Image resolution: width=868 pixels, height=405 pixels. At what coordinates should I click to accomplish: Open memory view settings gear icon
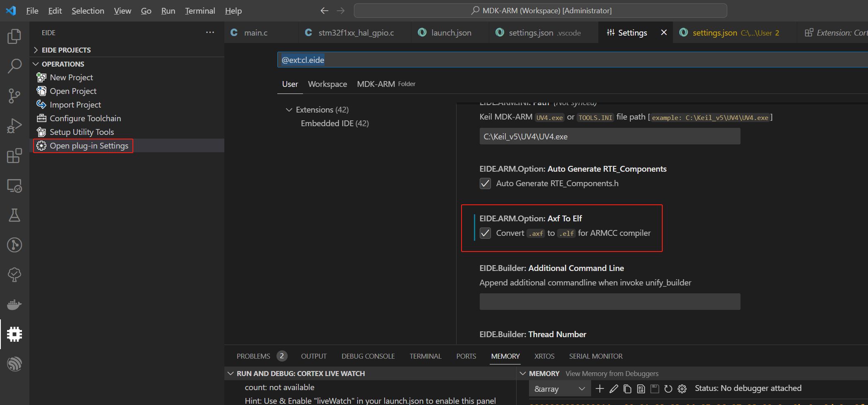(682, 388)
